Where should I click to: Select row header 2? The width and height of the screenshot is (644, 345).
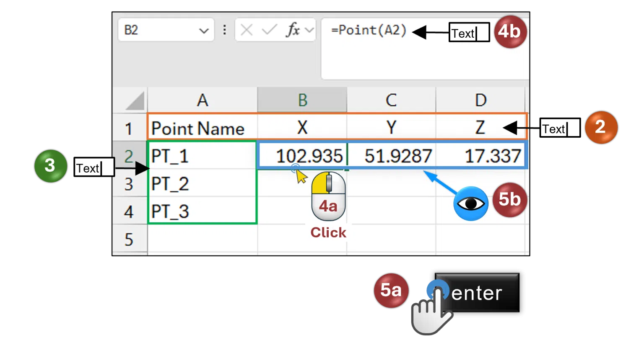click(130, 156)
